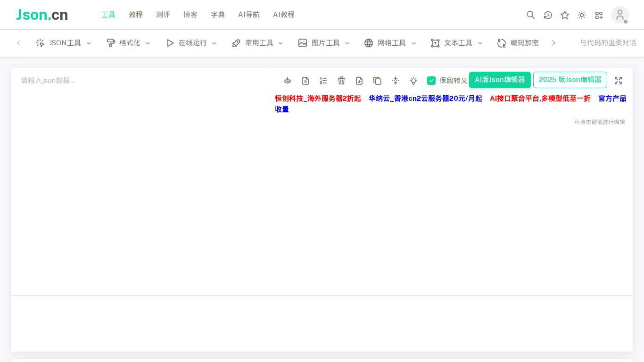Uncheck the 保留转义 checkbox
Image resolution: width=644 pixels, height=362 pixels.
point(431,81)
